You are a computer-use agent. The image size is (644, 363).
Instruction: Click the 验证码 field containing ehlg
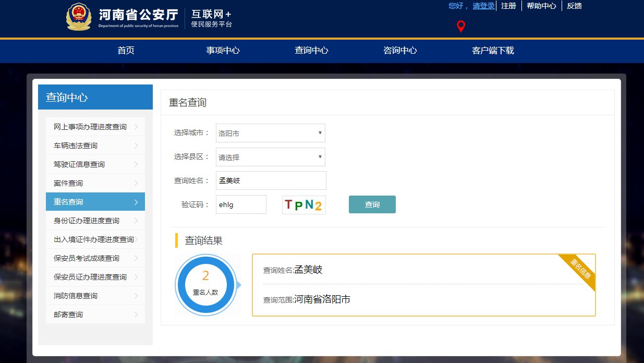(241, 204)
